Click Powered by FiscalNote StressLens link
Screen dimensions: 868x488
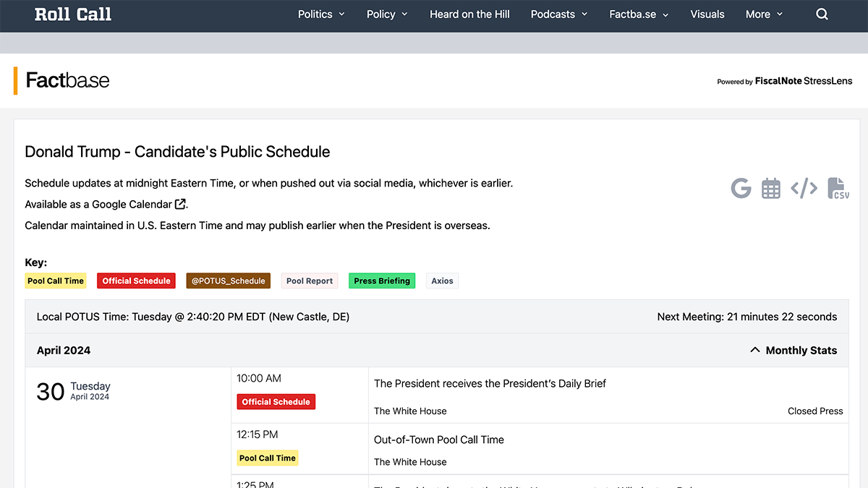[785, 81]
